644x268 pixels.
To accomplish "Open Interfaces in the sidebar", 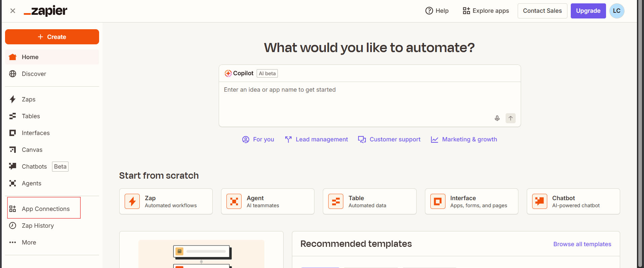I will [52, 133].
